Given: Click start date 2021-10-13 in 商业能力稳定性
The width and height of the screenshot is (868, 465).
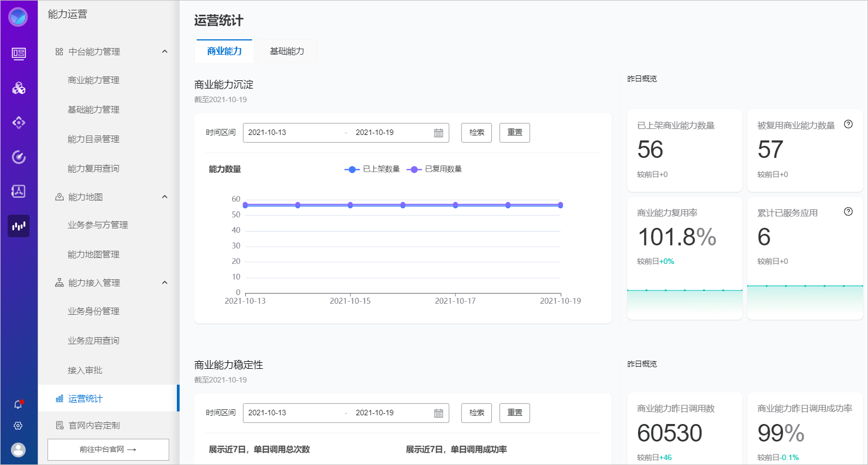Looking at the screenshot, I should click(x=267, y=413).
